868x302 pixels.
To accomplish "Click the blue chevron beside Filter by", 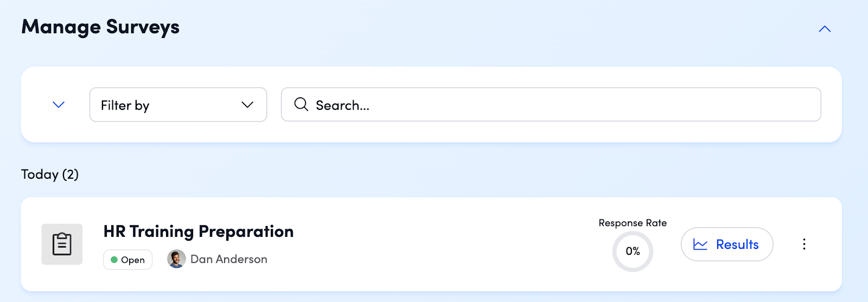I will 59,105.
